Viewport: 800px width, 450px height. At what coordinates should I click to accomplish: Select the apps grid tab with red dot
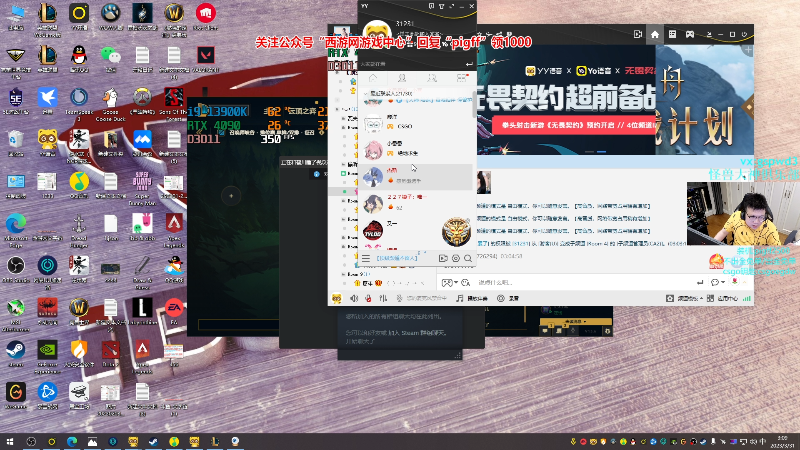tap(462, 78)
